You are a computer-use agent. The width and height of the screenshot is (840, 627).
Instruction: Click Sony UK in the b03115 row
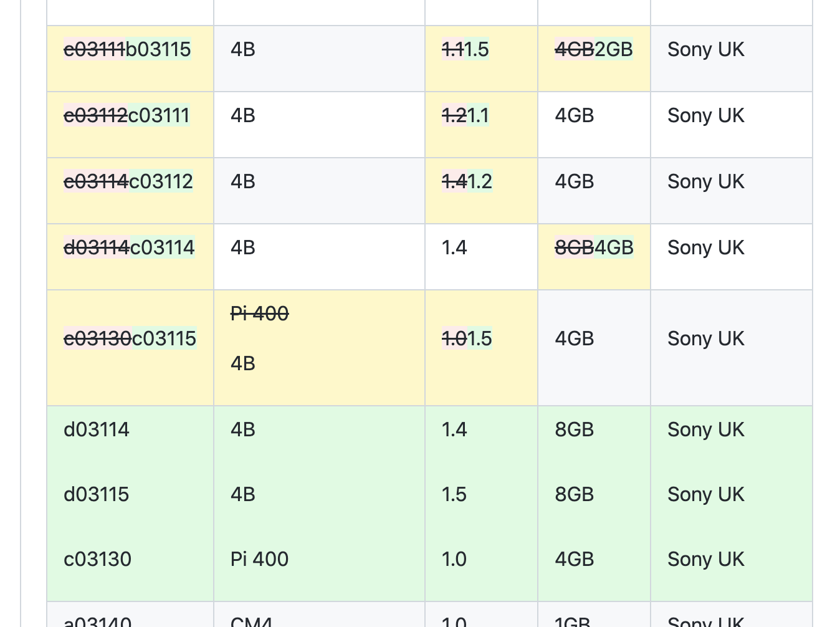point(705,49)
